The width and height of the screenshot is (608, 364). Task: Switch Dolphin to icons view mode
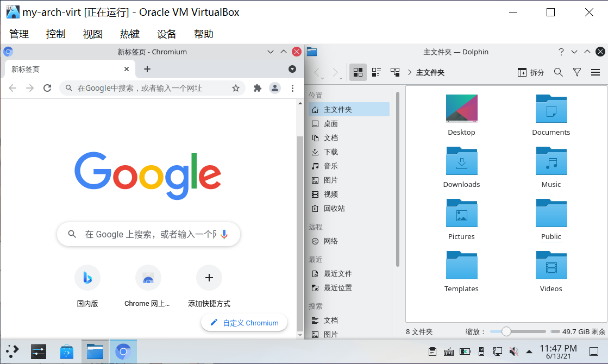[x=358, y=72]
